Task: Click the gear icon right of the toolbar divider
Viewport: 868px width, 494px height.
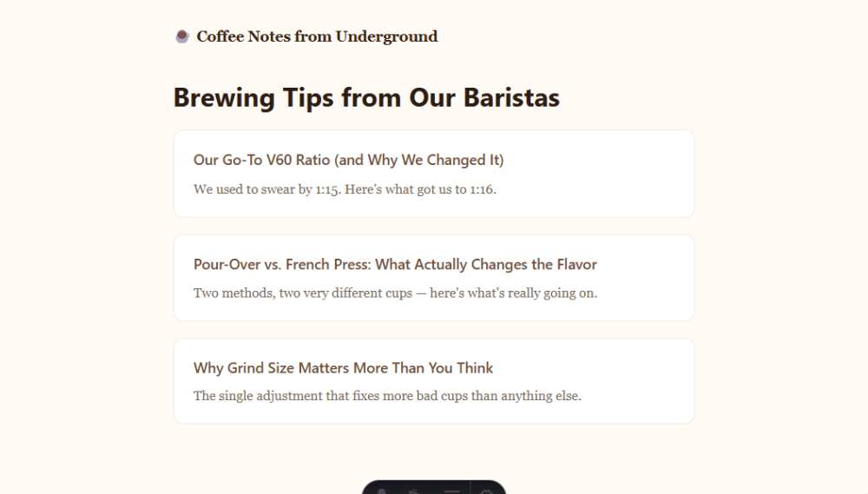Action: click(486, 491)
